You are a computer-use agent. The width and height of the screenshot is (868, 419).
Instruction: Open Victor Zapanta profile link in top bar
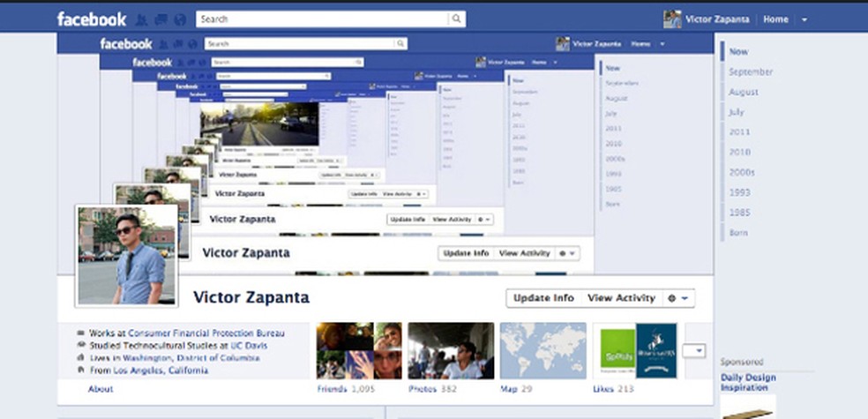pos(717,19)
